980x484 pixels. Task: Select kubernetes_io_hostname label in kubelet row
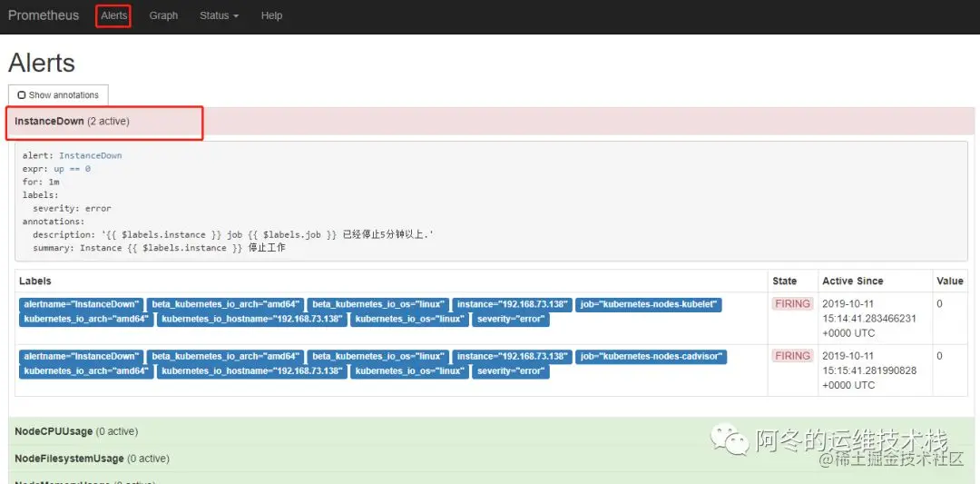point(251,320)
